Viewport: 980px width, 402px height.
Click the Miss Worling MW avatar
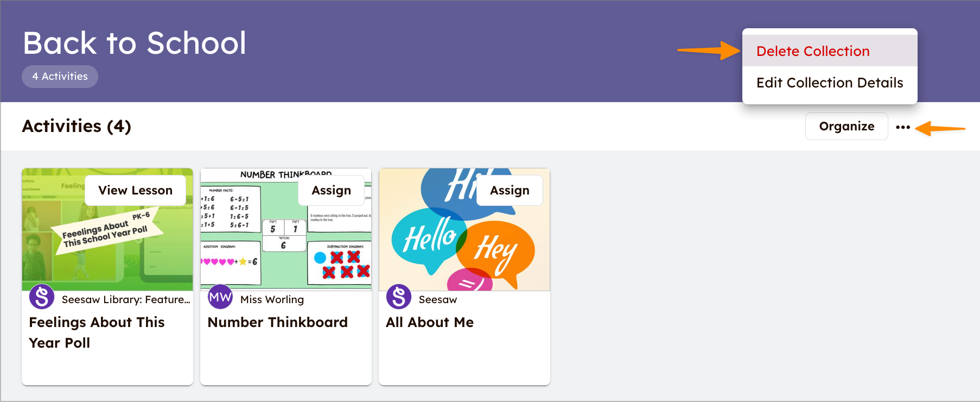[220, 297]
